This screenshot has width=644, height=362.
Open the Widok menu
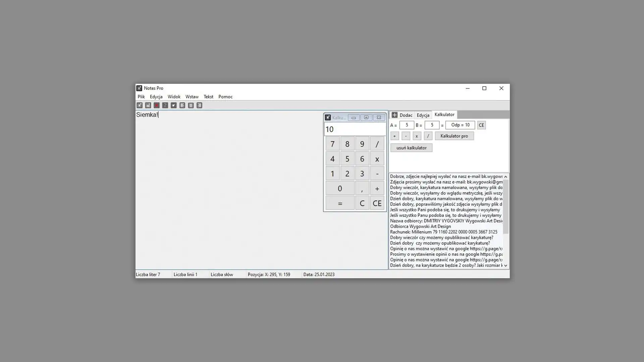pos(174,96)
